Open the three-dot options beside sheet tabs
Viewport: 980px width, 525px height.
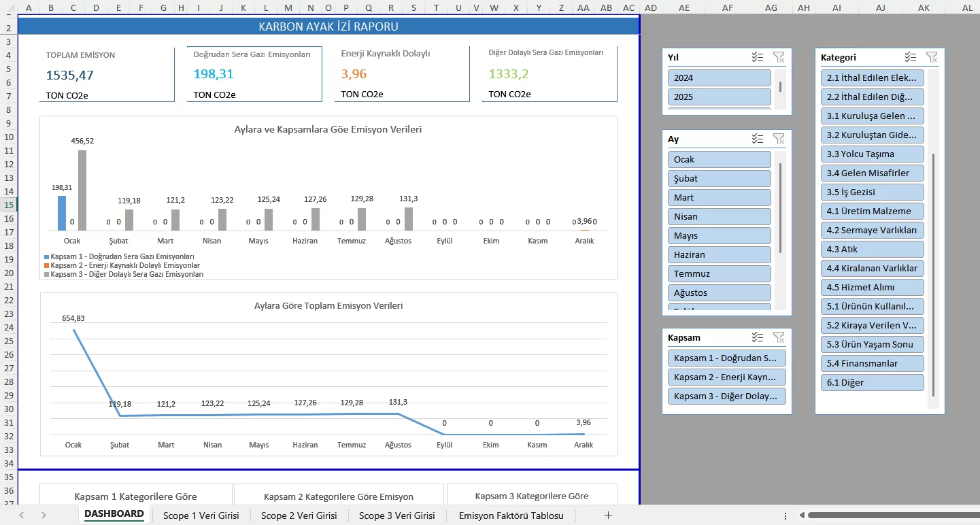click(785, 515)
